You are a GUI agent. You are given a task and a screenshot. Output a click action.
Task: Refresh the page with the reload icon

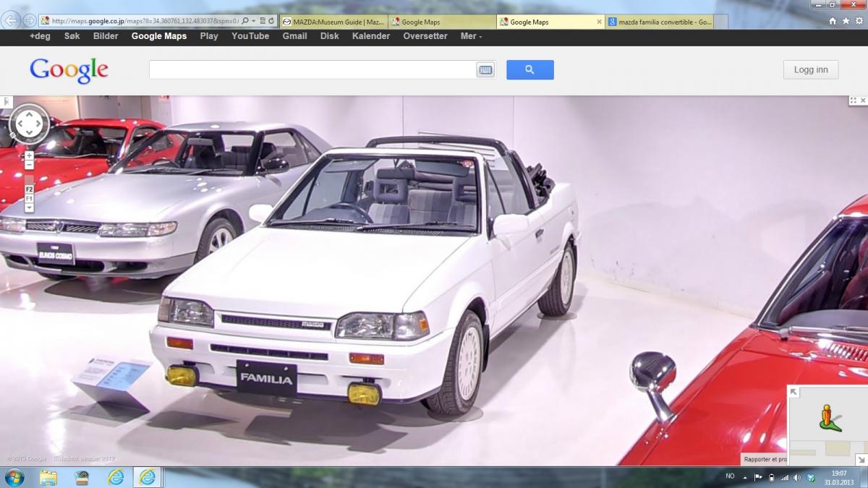pyautogui.click(x=271, y=22)
